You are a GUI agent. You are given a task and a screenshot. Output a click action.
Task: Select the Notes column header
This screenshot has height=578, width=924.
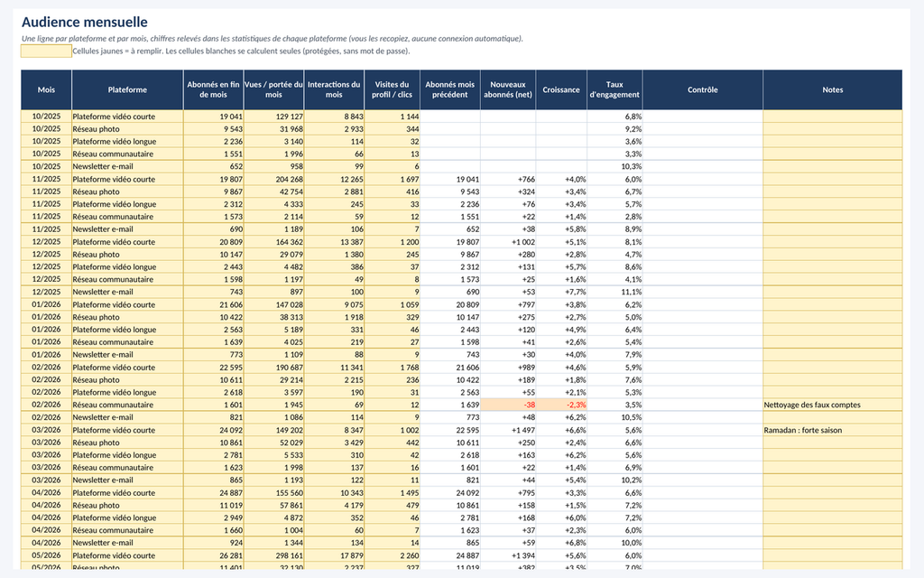832,89
